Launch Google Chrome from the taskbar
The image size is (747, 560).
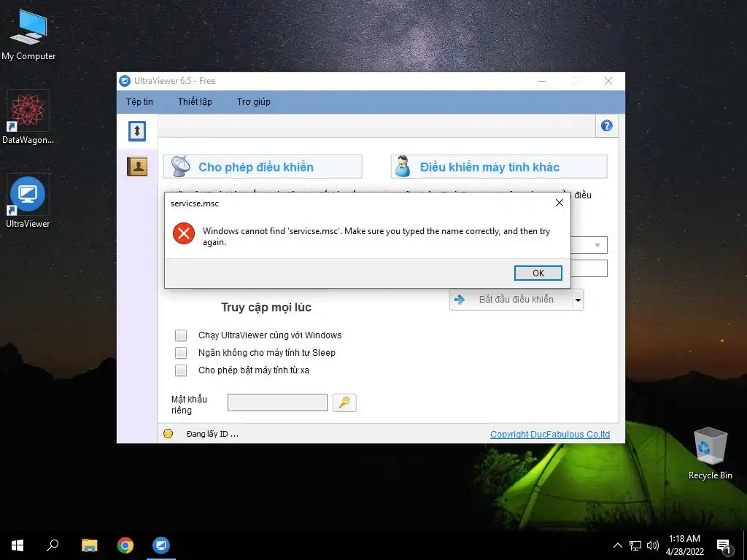tap(125, 545)
